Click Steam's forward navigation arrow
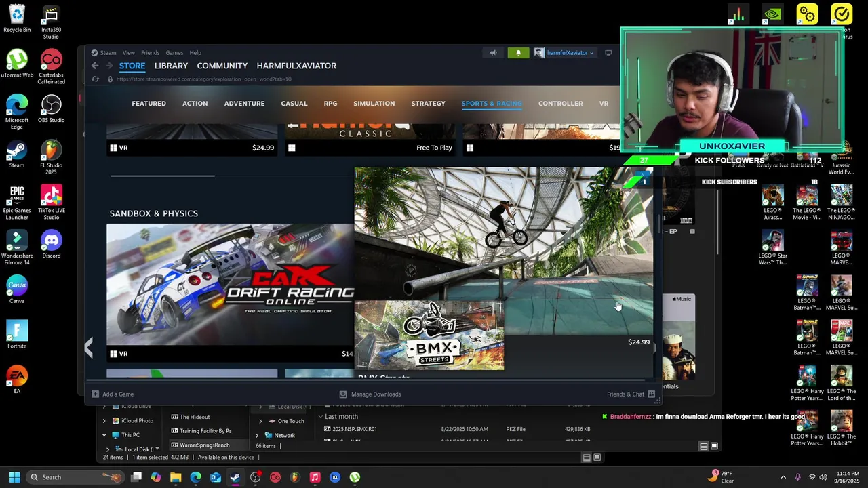Viewport: 868px width, 488px height. coord(109,66)
